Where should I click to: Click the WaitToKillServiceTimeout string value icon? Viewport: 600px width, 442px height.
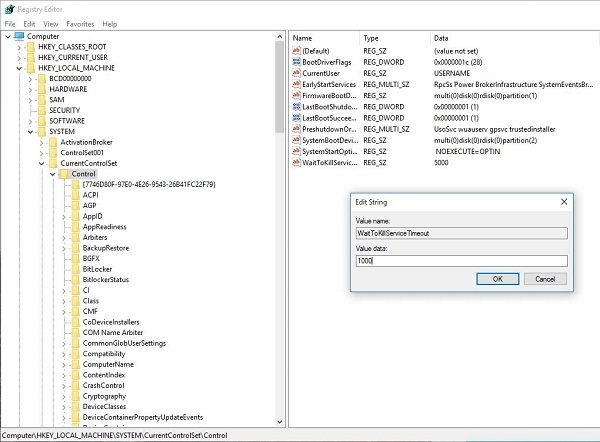(296, 161)
